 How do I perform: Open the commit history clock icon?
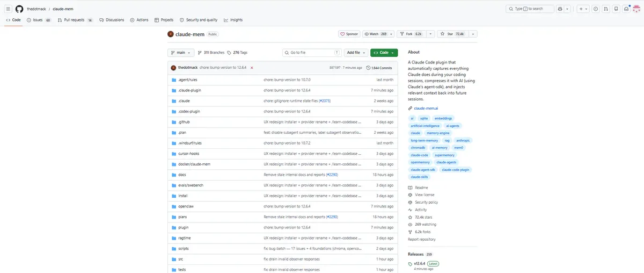(368, 68)
